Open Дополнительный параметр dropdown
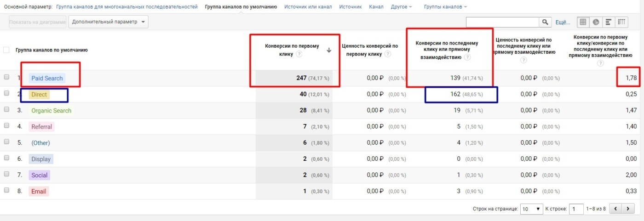644x221 pixels. coord(109,22)
